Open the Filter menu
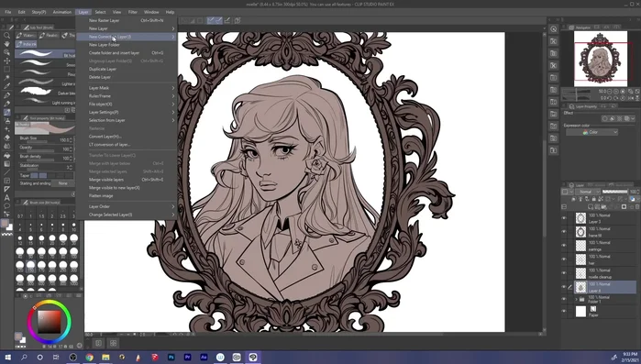The width and height of the screenshot is (641, 364). (133, 12)
